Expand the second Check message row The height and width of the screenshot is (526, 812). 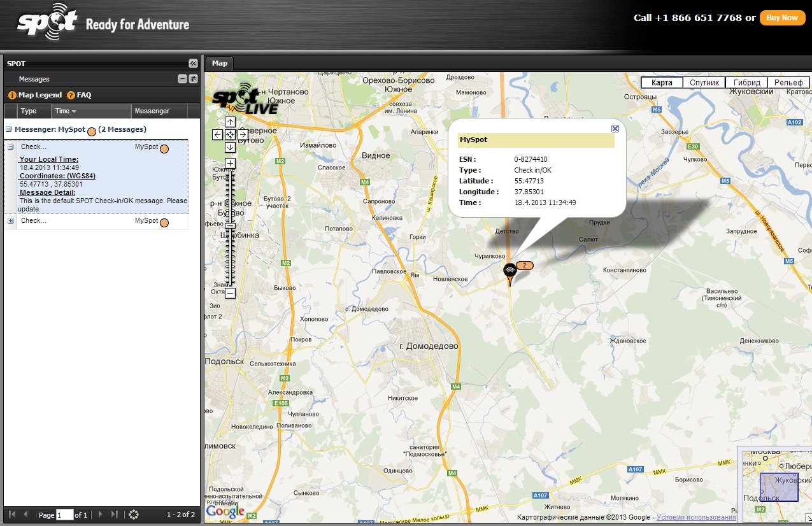[10, 221]
